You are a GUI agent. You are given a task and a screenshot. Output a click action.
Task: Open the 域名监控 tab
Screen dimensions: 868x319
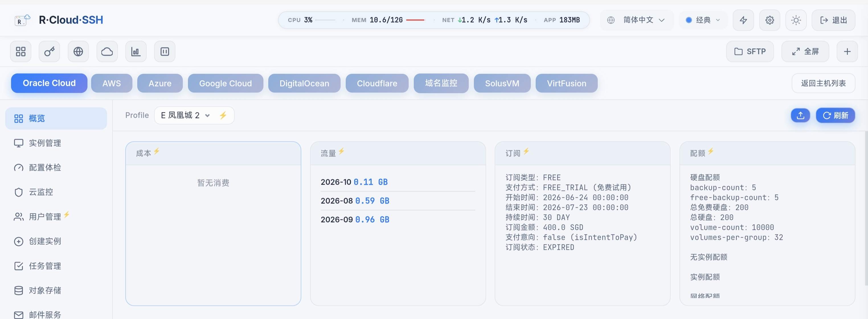(x=441, y=83)
